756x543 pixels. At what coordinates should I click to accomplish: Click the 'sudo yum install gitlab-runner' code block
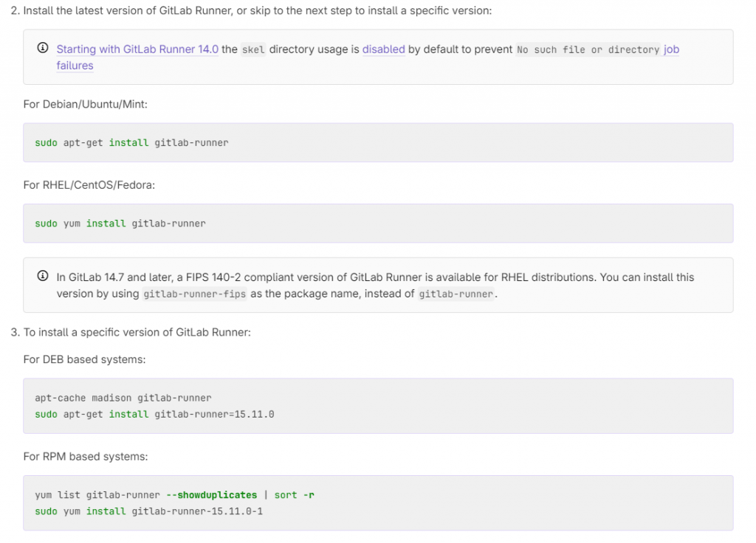coord(120,223)
